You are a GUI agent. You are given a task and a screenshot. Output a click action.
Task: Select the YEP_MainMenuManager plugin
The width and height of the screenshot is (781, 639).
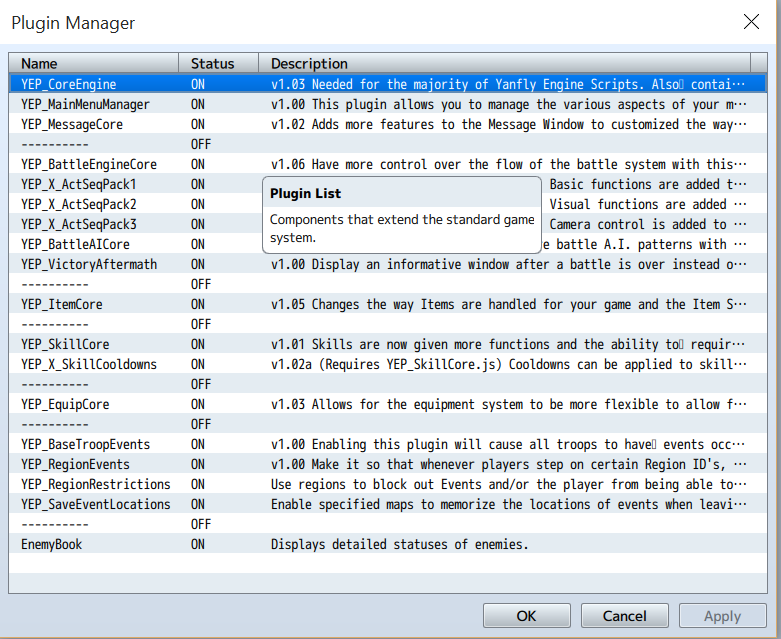85,104
